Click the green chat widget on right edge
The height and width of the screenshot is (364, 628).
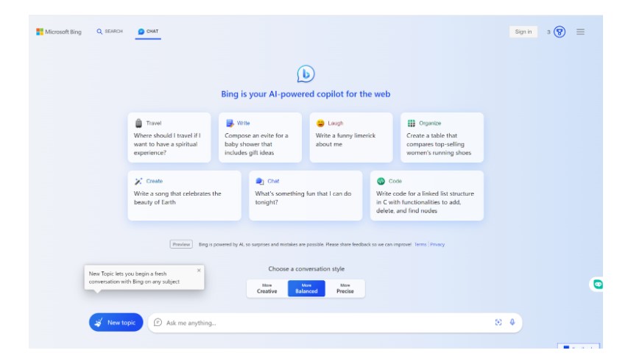(598, 285)
